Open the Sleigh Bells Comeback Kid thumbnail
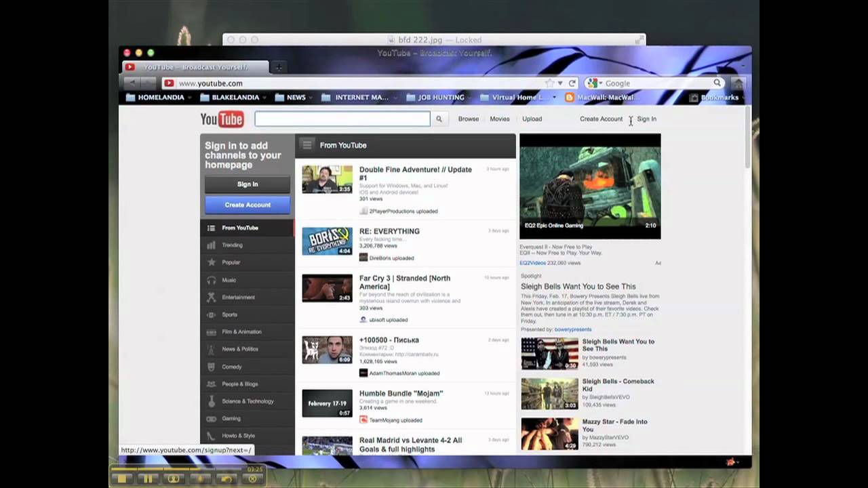 550,394
